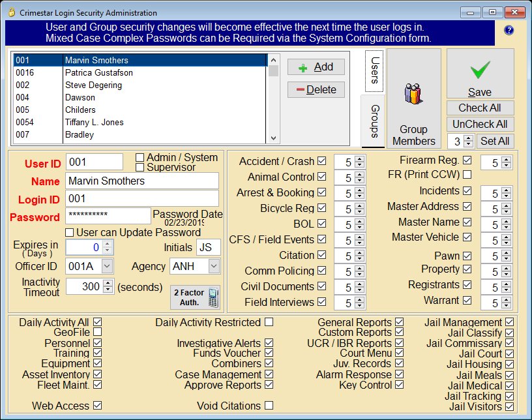Click the Initials input field
Screen dimensions: 532x420
pyautogui.click(x=209, y=247)
